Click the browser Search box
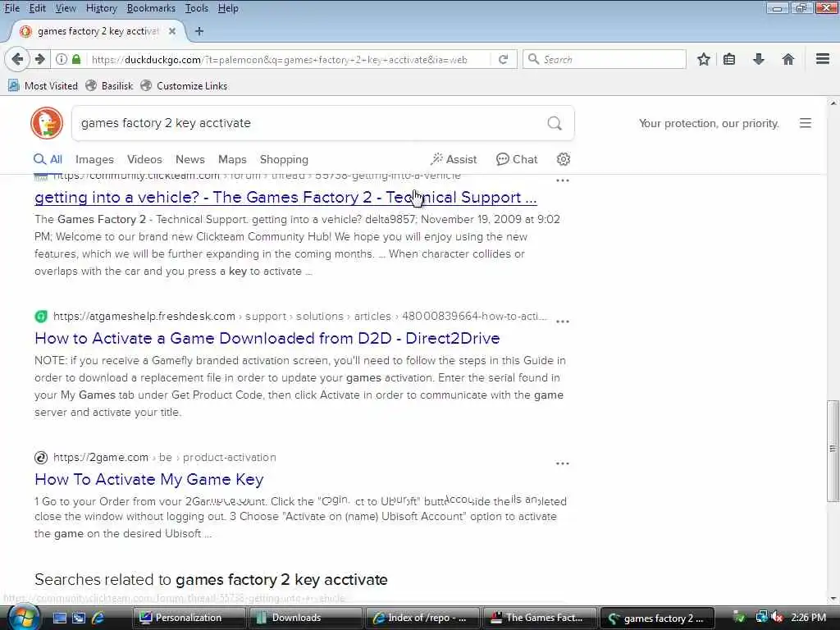The height and width of the screenshot is (630, 840). (x=605, y=59)
